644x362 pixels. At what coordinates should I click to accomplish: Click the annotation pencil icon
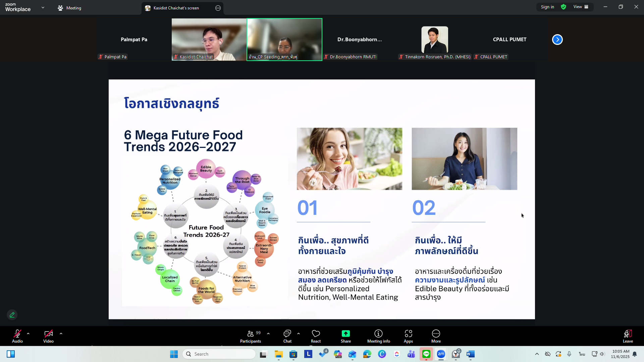(x=12, y=315)
